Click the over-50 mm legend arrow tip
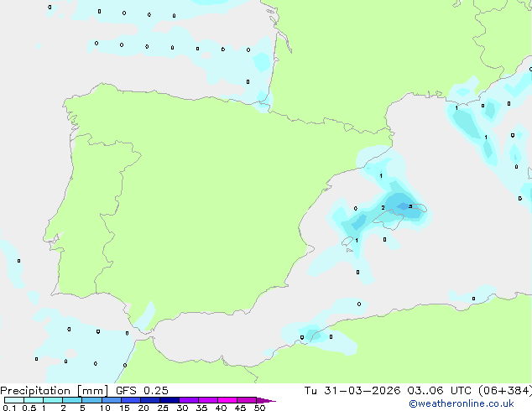This screenshot has width=532, height=411. 266,400
